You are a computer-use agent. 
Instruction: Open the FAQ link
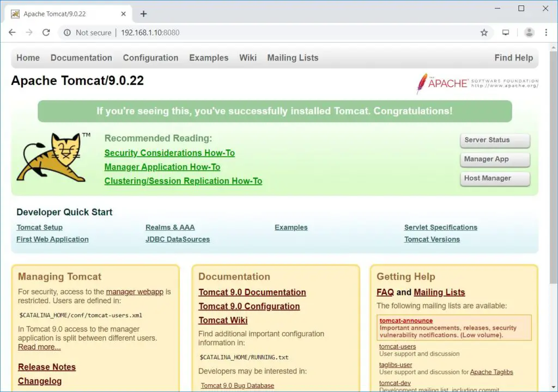pos(385,292)
